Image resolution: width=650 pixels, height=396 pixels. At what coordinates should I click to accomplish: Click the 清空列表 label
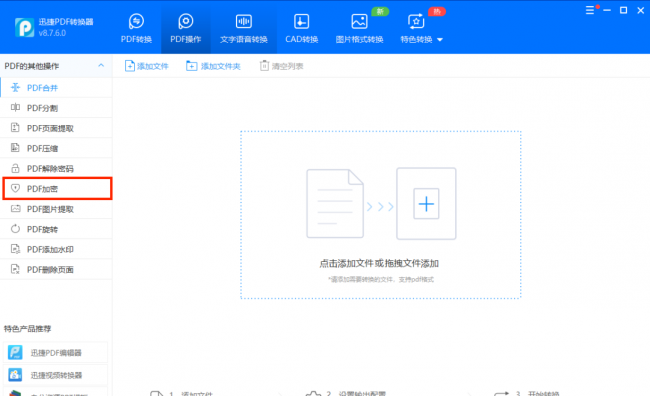pyautogui.click(x=287, y=66)
